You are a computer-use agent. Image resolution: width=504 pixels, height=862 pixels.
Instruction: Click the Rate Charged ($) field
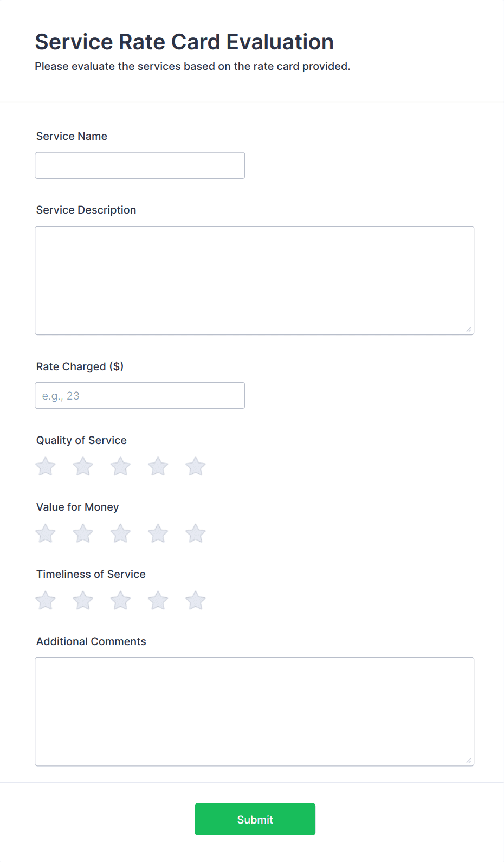[x=140, y=396]
